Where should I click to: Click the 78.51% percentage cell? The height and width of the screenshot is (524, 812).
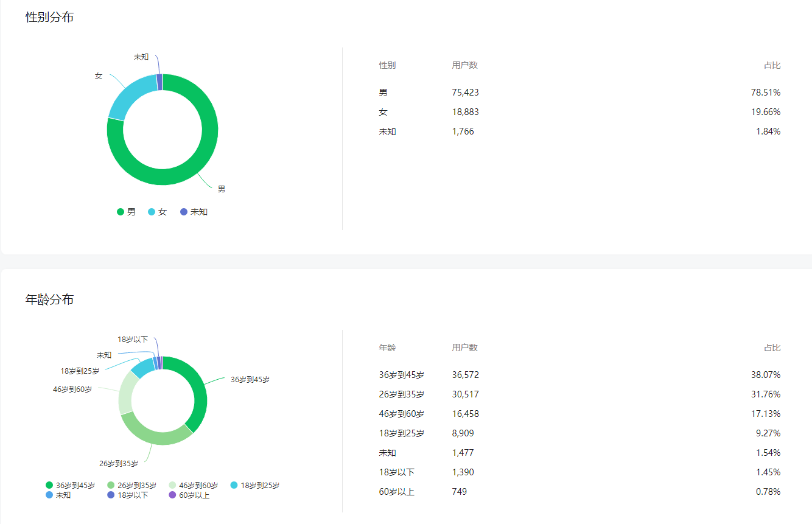pos(766,93)
